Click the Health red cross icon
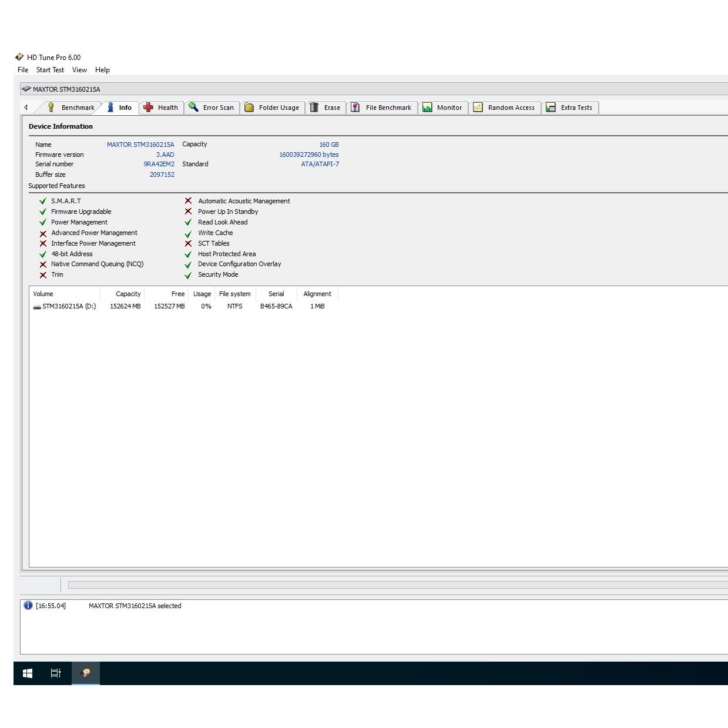Screen dimensions: 728x728 (x=149, y=108)
